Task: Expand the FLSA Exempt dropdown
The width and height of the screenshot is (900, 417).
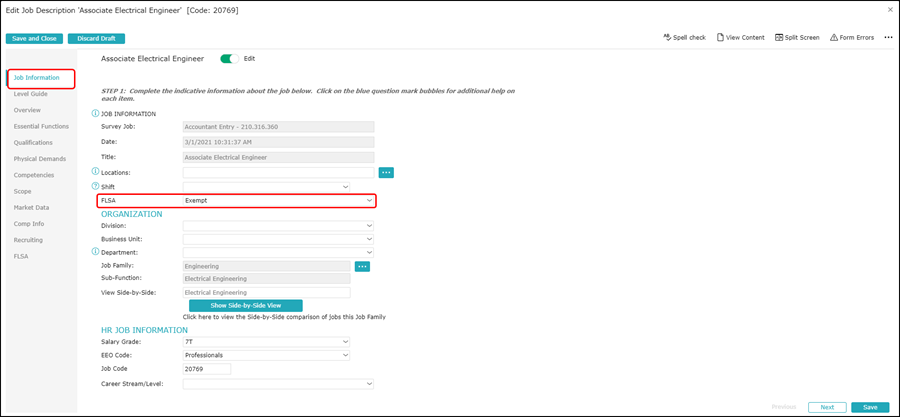Action: [278, 201]
